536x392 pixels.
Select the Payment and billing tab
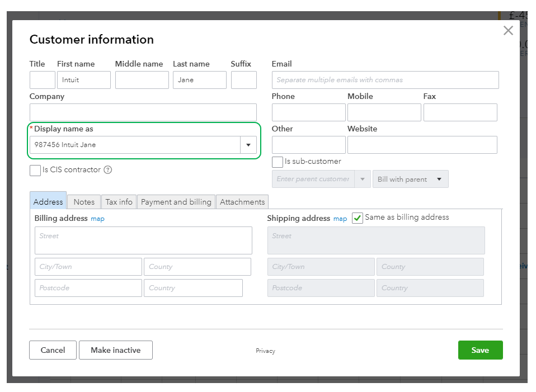coord(176,202)
